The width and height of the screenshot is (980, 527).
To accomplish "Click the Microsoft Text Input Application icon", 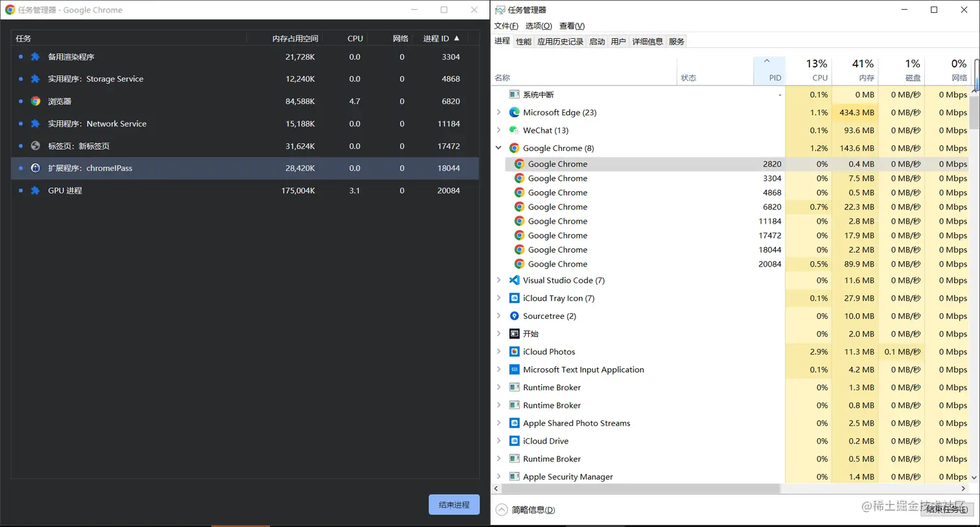I will pyautogui.click(x=514, y=369).
